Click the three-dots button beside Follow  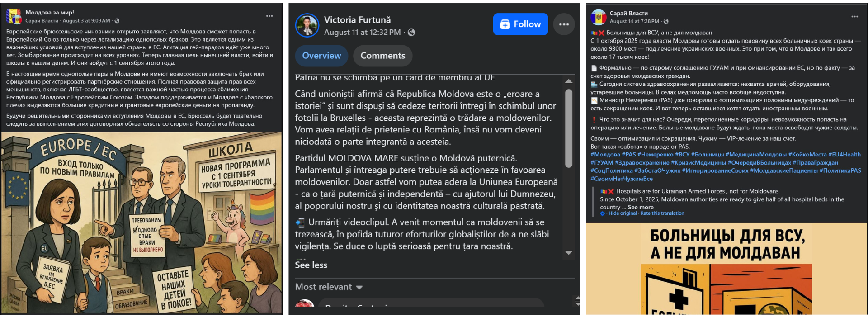(x=564, y=24)
